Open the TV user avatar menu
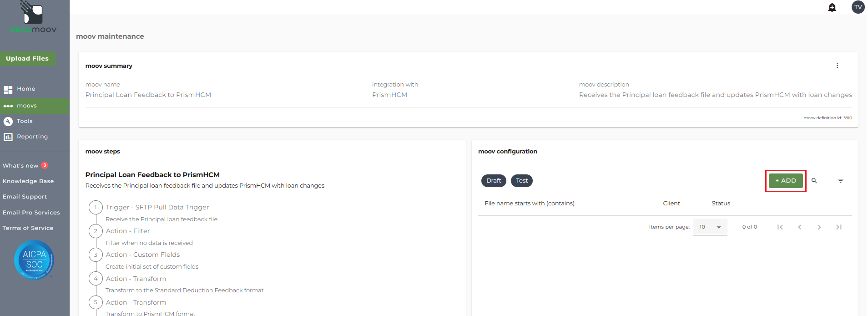Viewport: 868px width, 316px height. (x=858, y=7)
